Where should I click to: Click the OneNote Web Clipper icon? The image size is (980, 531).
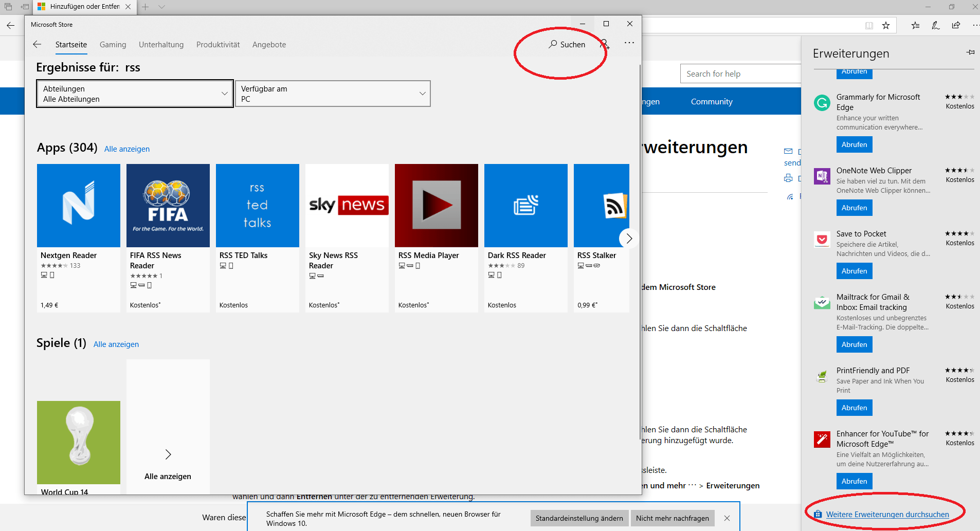[822, 176]
